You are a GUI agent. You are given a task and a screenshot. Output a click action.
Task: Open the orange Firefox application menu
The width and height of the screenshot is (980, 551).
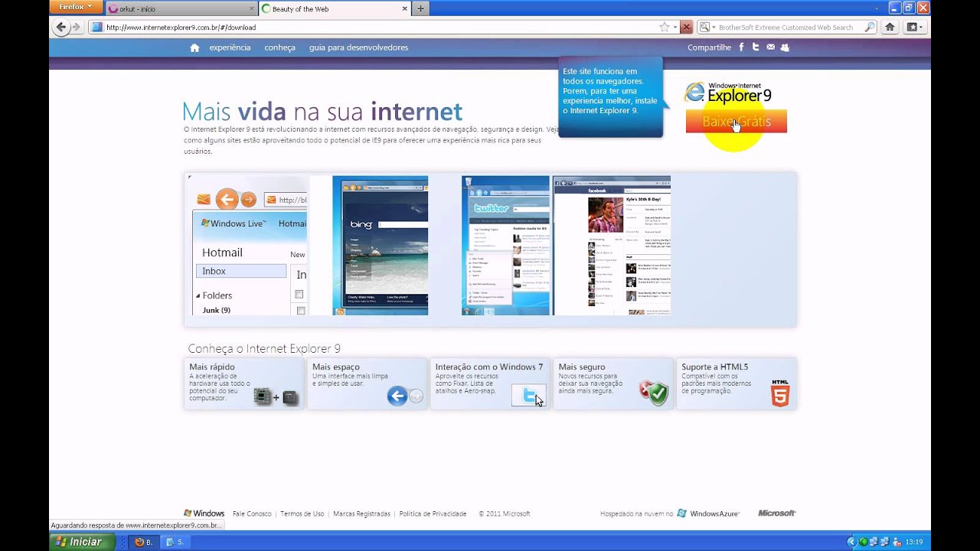(x=76, y=7)
